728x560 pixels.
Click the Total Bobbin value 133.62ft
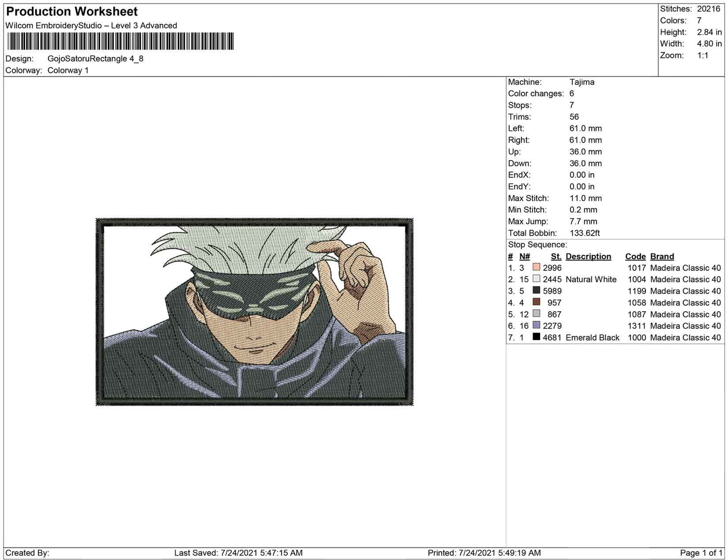tap(585, 233)
